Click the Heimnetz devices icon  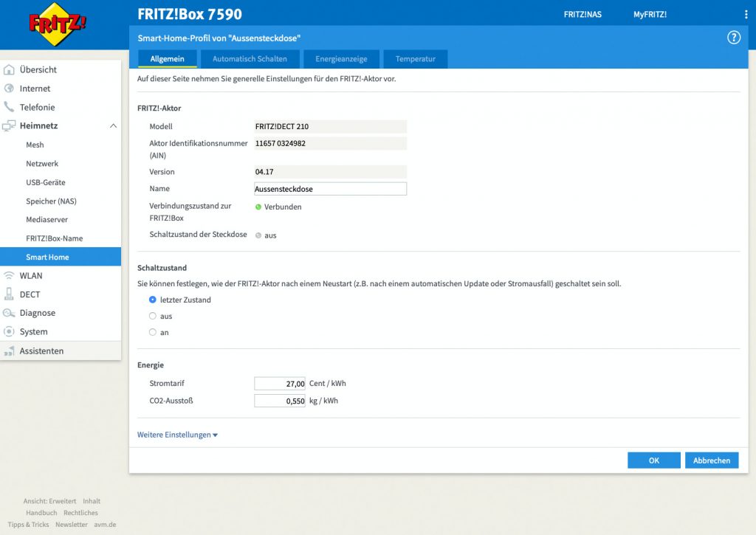coord(9,125)
